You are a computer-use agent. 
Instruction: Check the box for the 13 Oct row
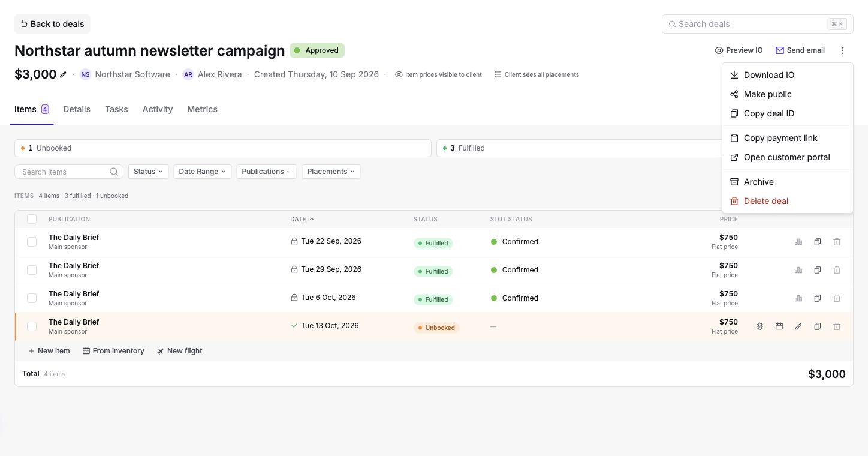pyautogui.click(x=32, y=326)
